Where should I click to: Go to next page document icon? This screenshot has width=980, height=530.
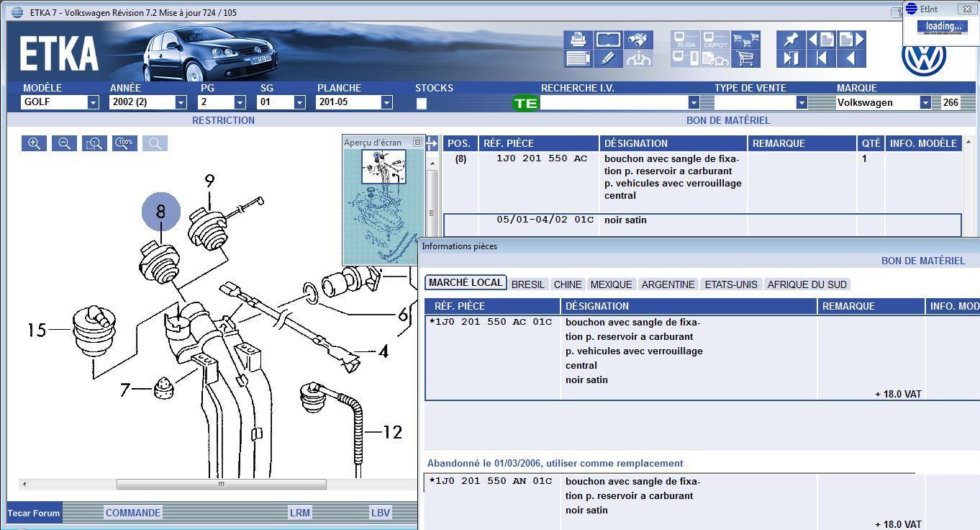tap(851, 40)
